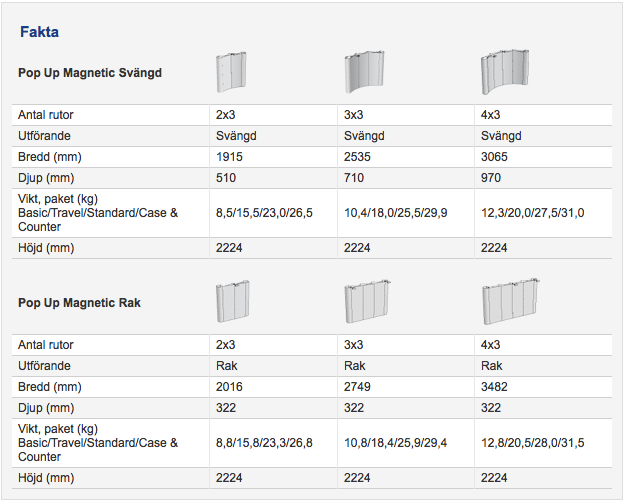Click the straight 3x3 pop-up stand image
This screenshot has width=624, height=502.
point(367,301)
